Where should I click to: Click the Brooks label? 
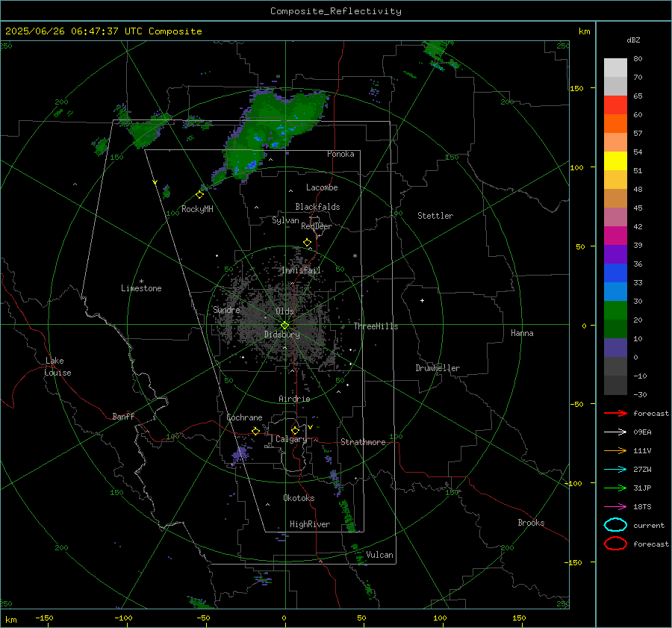(x=531, y=523)
